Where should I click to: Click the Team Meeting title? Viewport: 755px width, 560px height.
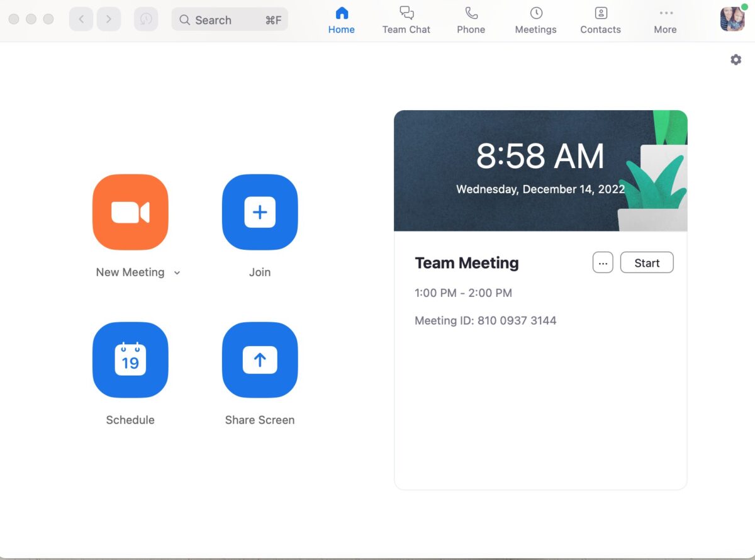click(467, 263)
